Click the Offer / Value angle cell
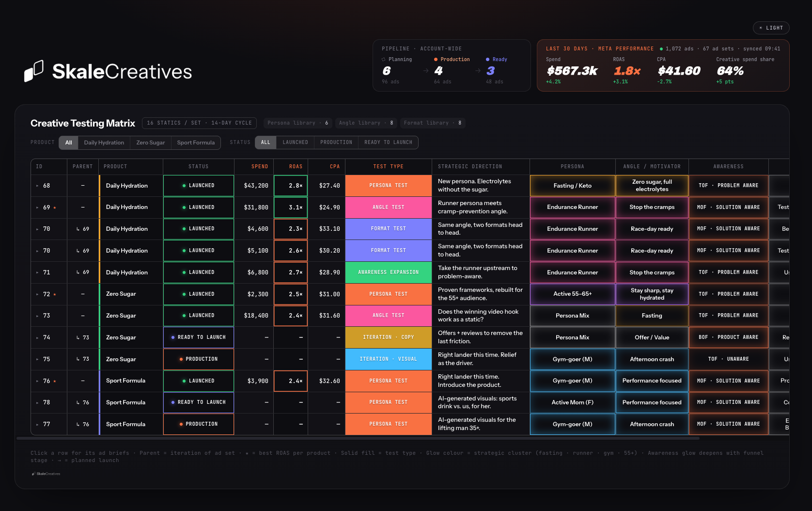The width and height of the screenshot is (812, 511). (652, 337)
